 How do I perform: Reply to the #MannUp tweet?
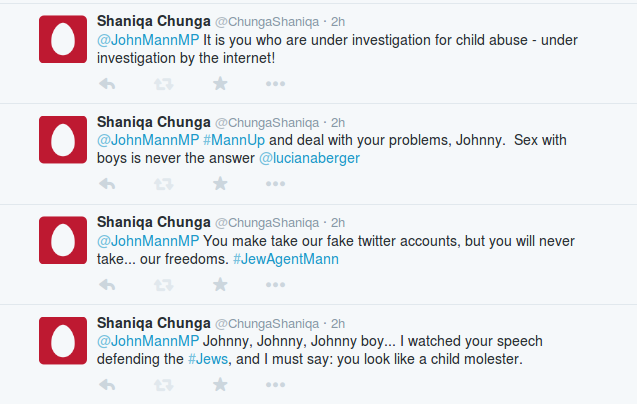107,184
